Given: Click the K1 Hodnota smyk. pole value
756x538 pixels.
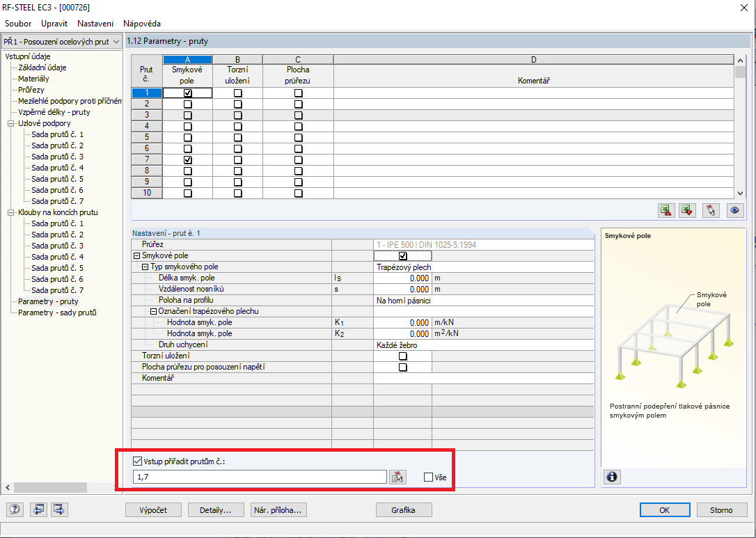Looking at the screenshot, I should 402,322.
